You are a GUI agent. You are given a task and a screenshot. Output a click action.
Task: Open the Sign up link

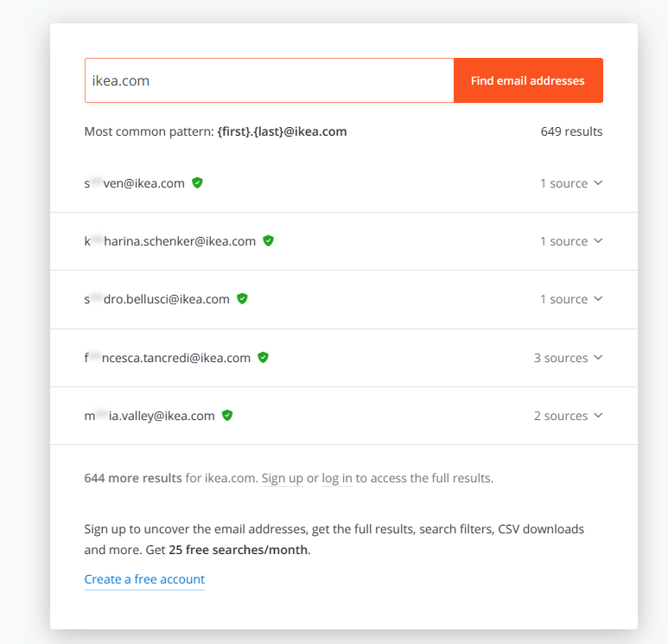pos(282,478)
